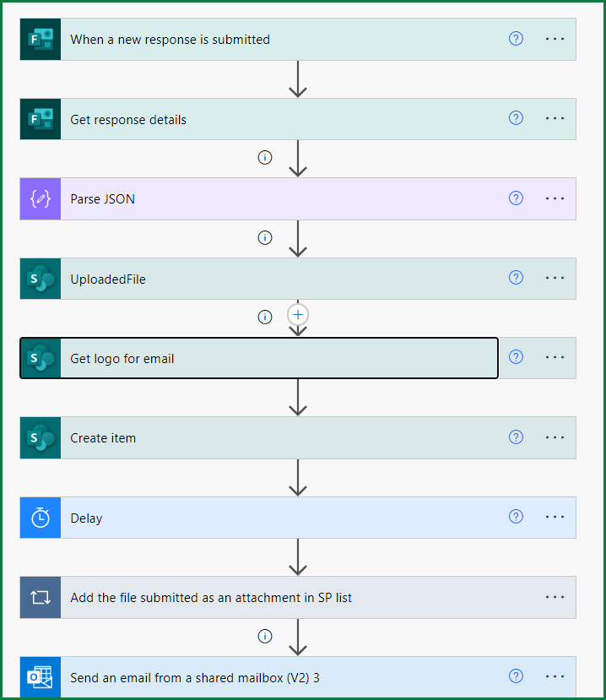
Task: Open the info icon above Parse JSON
Action: (265, 157)
